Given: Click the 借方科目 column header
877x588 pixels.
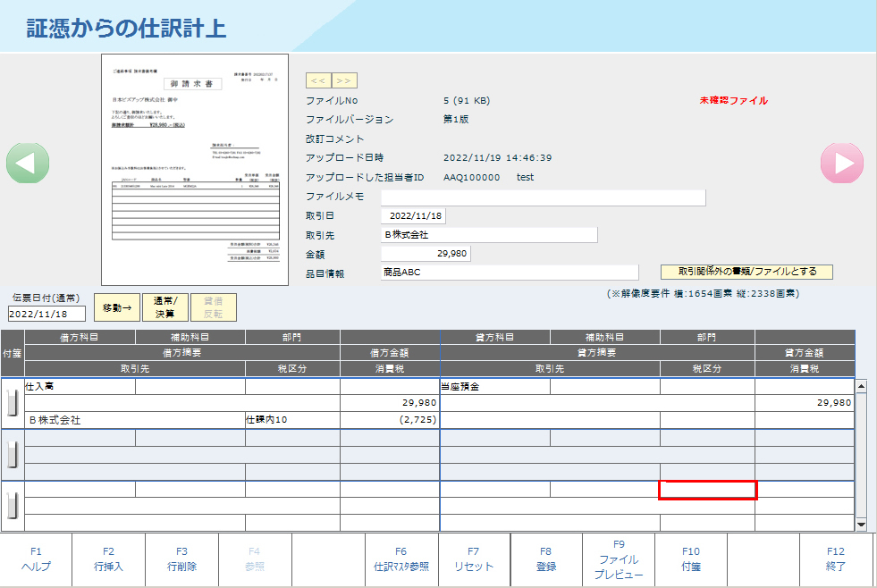Looking at the screenshot, I should (80, 338).
